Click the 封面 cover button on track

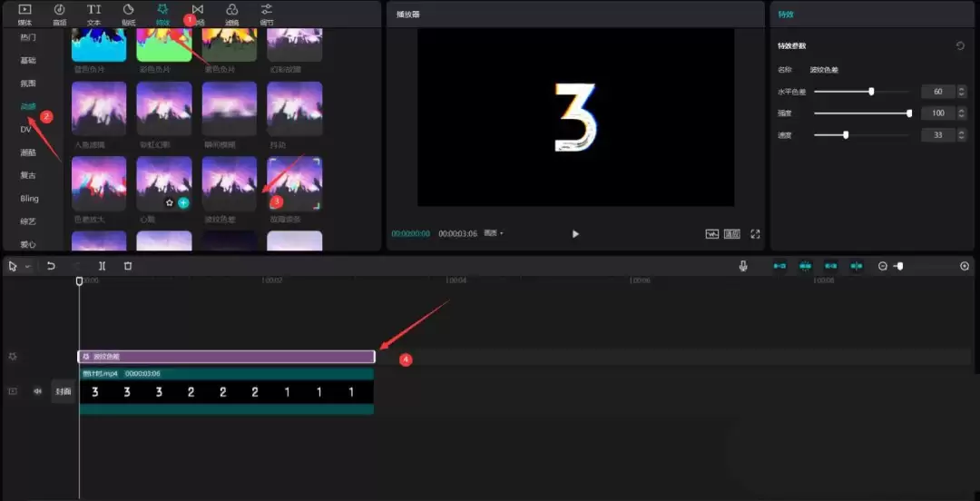[x=63, y=391]
